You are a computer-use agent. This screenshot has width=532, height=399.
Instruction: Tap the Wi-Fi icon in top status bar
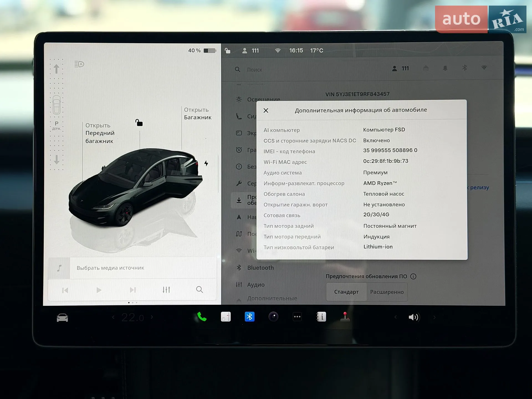(x=278, y=50)
